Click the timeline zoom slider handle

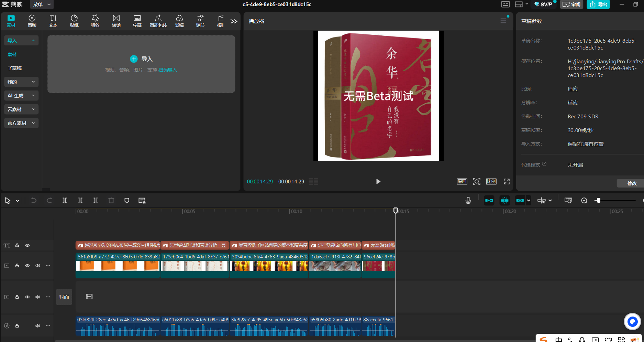598,201
